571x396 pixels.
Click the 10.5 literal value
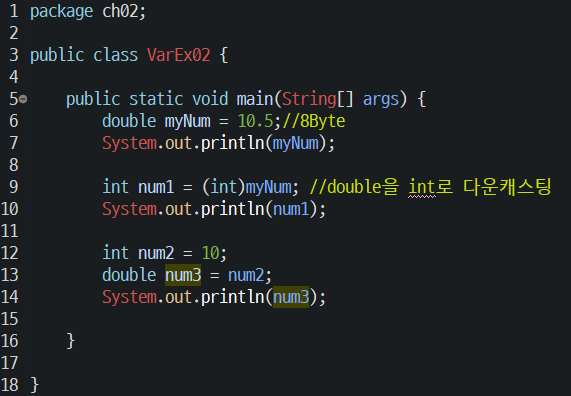click(x=255, y=121)
